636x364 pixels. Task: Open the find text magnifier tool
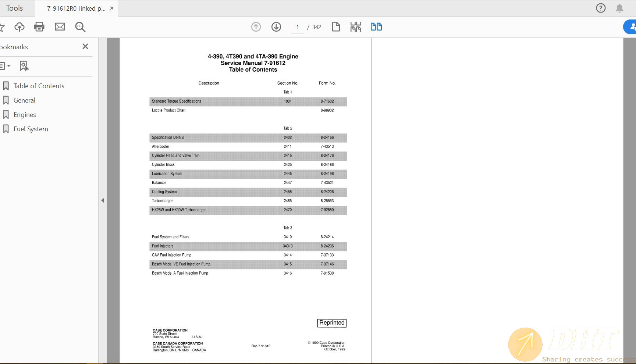[x=80, y=27]
